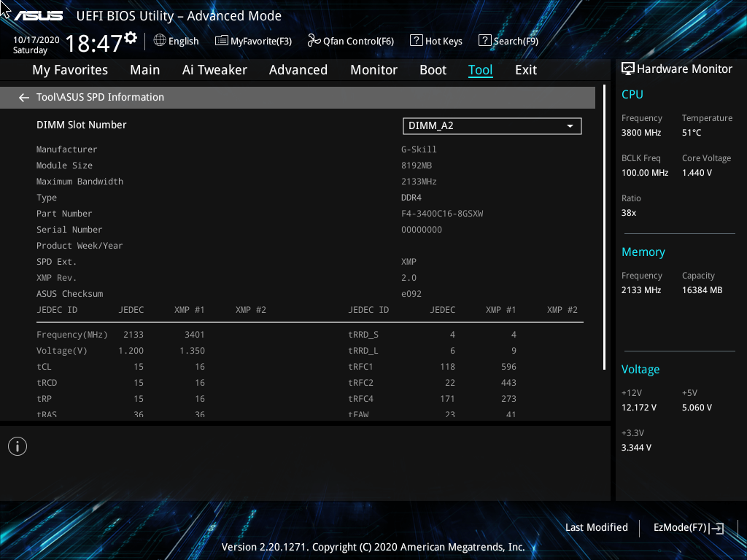Click the date 10/17/2020
Screen dimensions: 747x560
coord(36,40)
